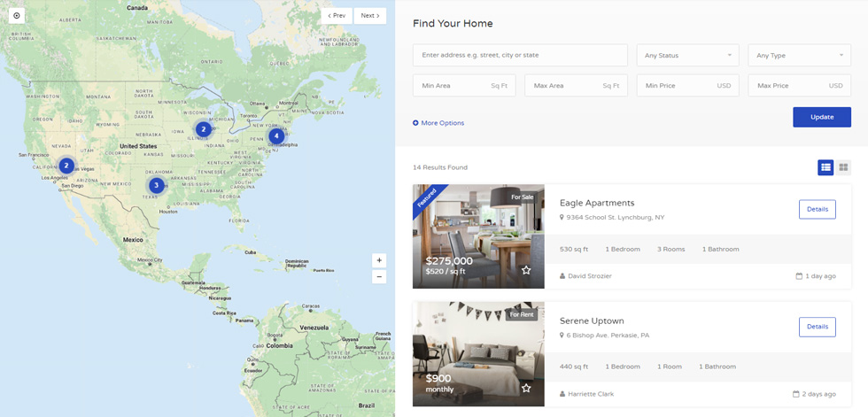Click the Update search button
The width and height of the screenshot is (868, 417).
[822, 117]
